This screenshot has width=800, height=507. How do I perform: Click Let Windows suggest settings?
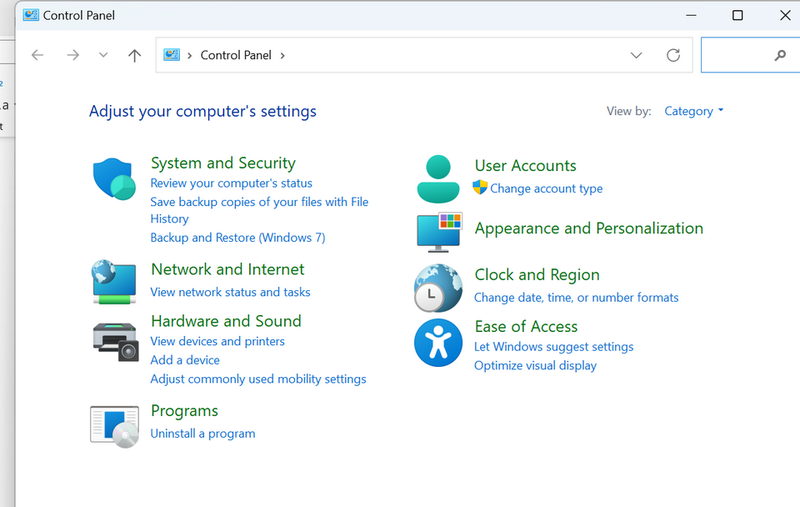(554, 347)
